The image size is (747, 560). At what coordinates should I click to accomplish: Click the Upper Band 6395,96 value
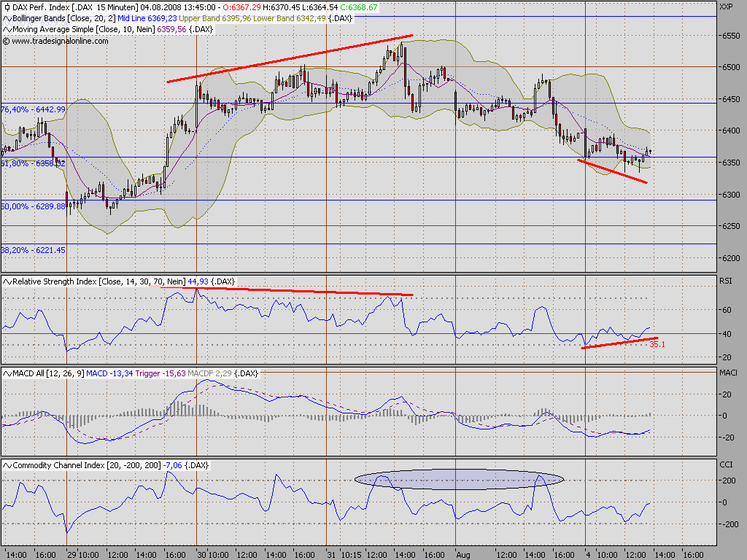(215, 18)
